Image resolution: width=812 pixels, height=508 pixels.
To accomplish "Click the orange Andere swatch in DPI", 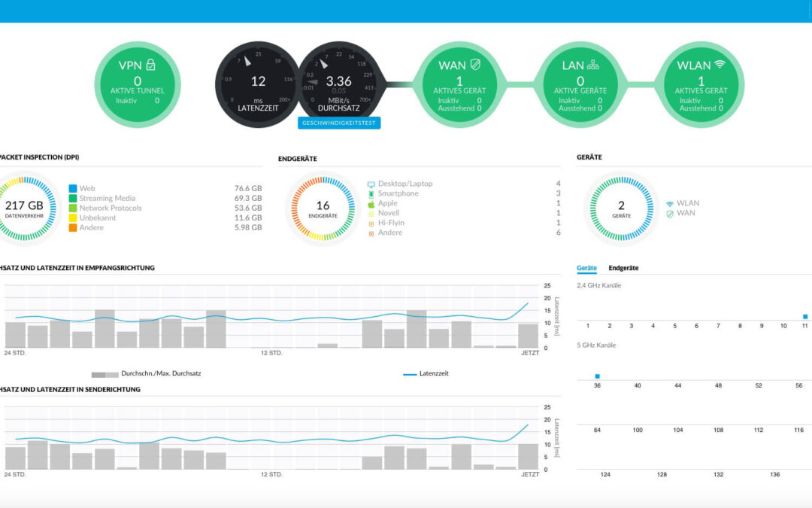I will [73, 227].
